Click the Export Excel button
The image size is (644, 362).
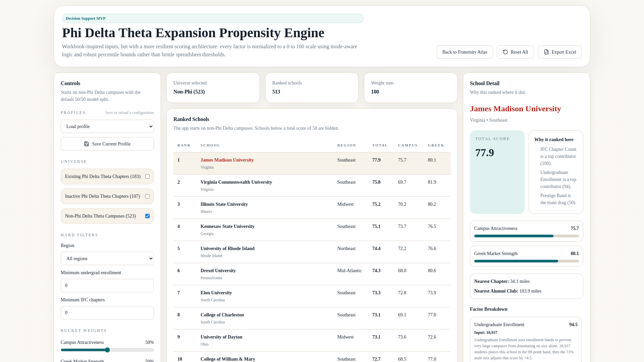point(560,52)
